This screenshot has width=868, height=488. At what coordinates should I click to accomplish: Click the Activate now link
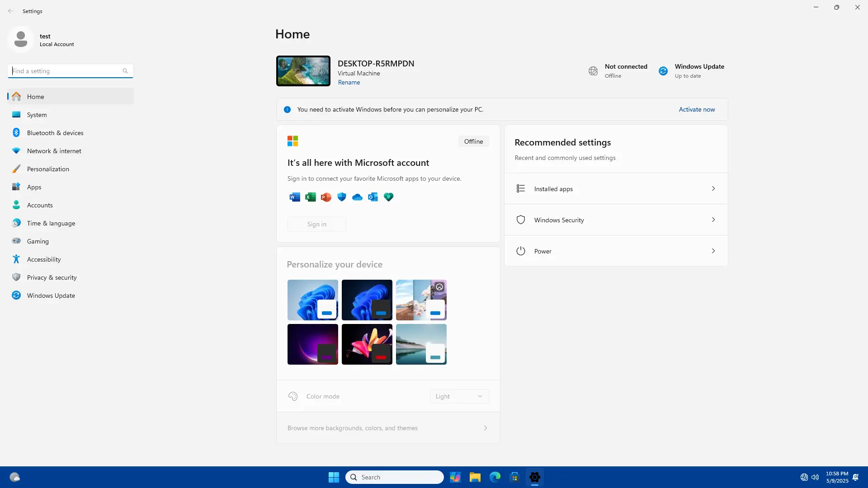tap(697, 109)
